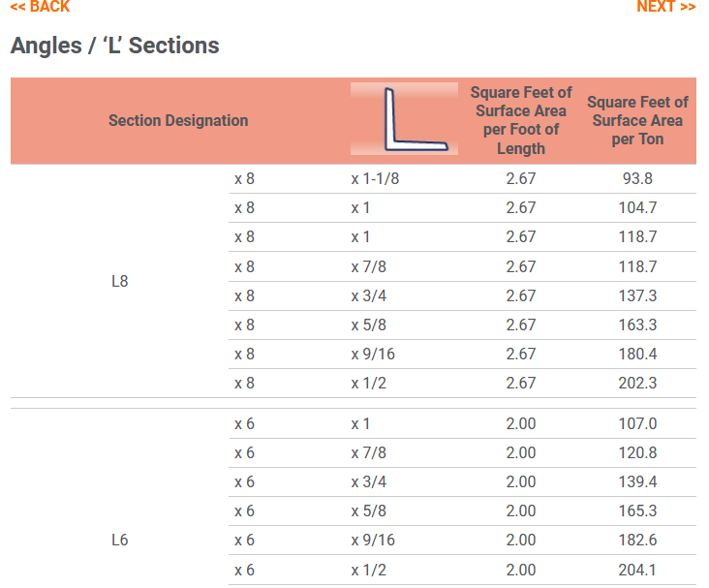
Task: Click the L-shaped angle section icon
Action: pyautogui.click(x=405, y=120)
